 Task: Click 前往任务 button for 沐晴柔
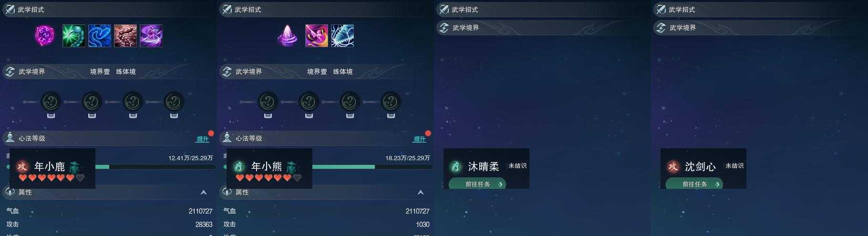click(x=477, y=184)
